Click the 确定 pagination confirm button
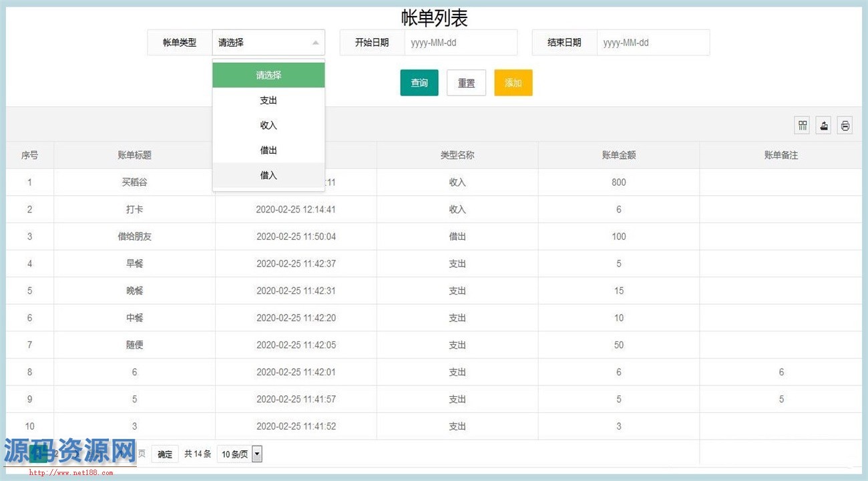Screen dimensions: 868x481 tap(165, 454)
